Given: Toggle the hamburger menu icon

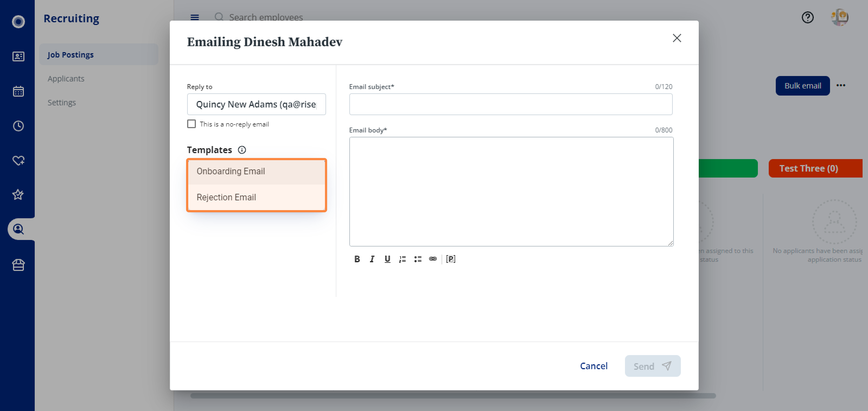Looking at the screenshot, I should click(194, 17).
